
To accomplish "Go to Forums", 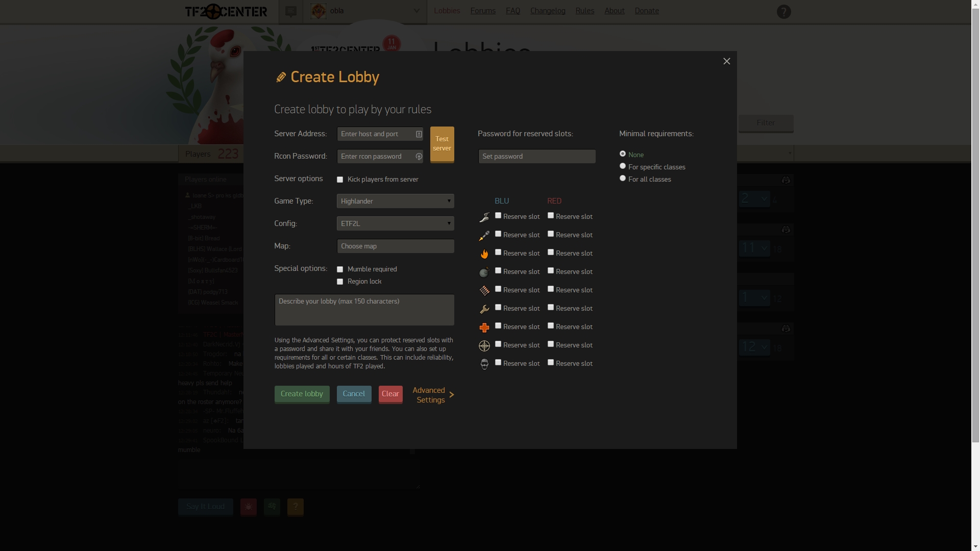I will [x=483, y=11].
